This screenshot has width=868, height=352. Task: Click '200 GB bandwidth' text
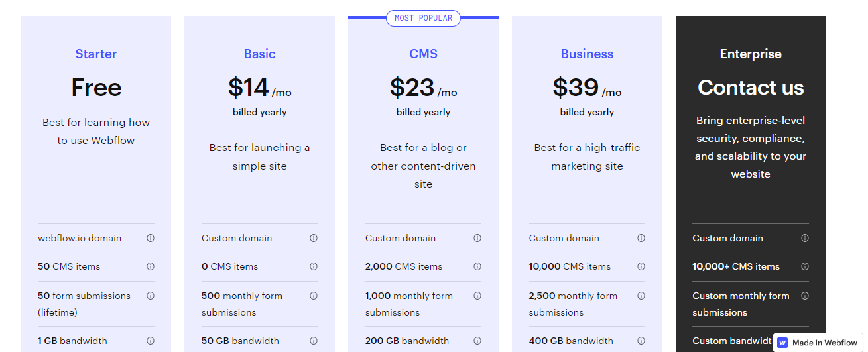pos(407,341)
